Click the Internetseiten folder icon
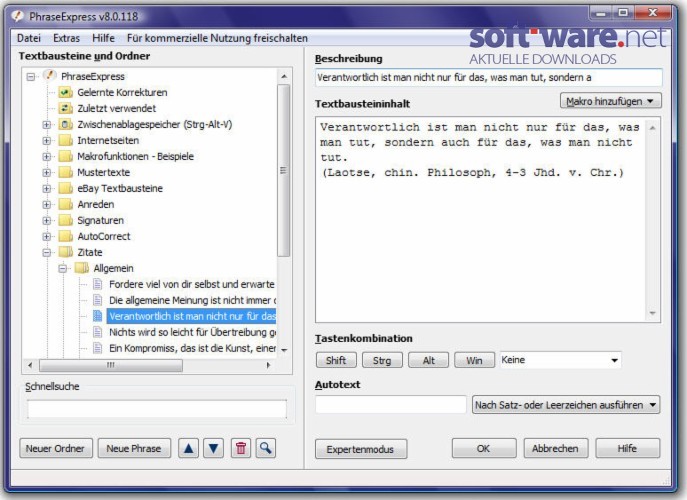The width and height of the screenshot is (687, 500). tap(66, 140)
